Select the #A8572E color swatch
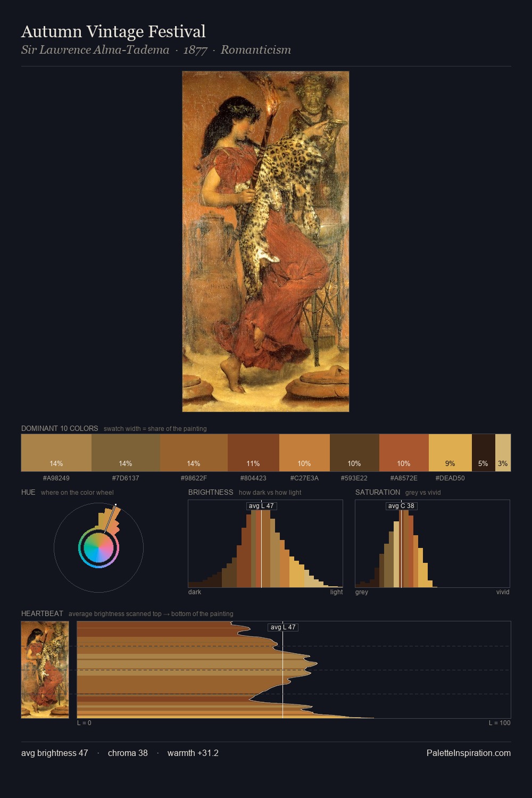The image size is (532, 798). click(x=404, y=453)
